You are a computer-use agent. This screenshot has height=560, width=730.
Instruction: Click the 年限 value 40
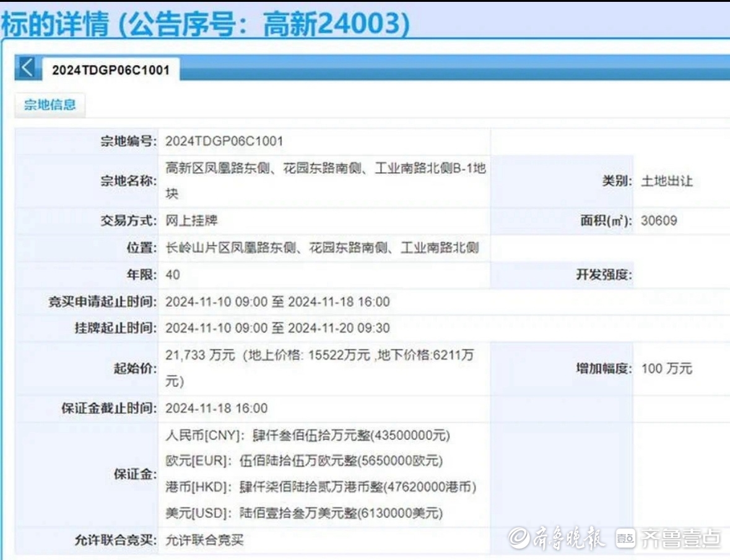coord(173,275)
